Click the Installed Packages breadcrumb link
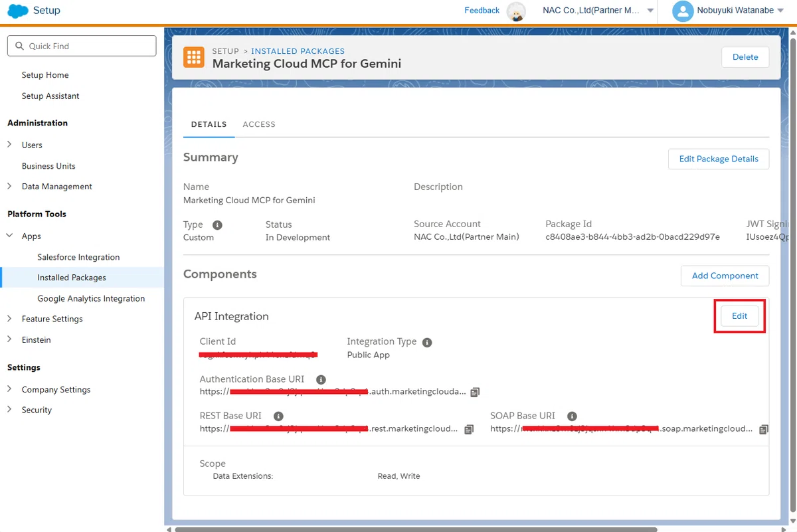The width and height of the screenshot is (797, 532). click(298, 51)
